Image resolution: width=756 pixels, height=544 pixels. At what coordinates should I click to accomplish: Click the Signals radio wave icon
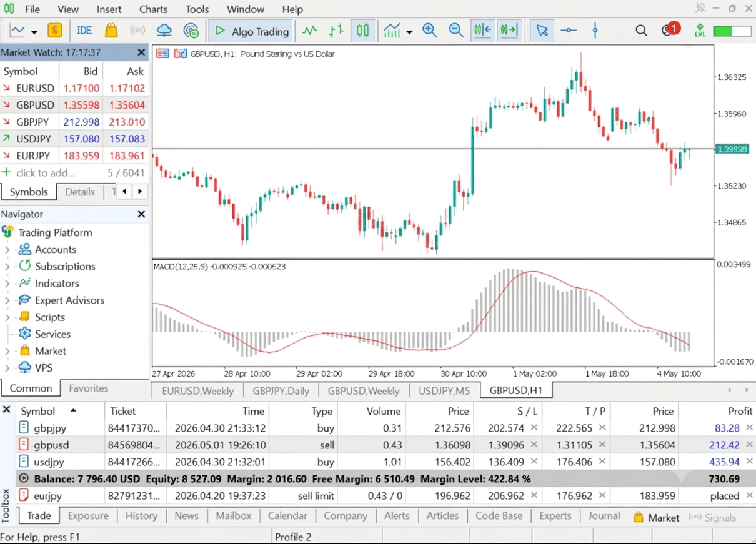tap(137, 31)
